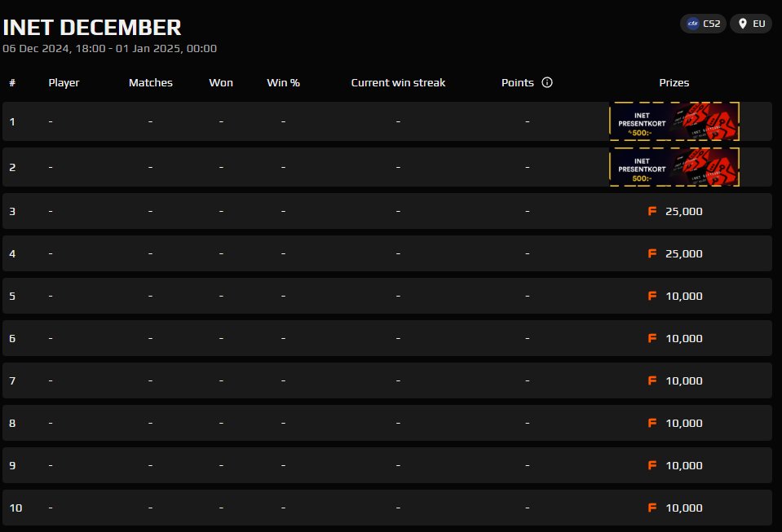Click the Prizes column header
Viewport: 782px width, 532px height.
[x=674, y=82]
